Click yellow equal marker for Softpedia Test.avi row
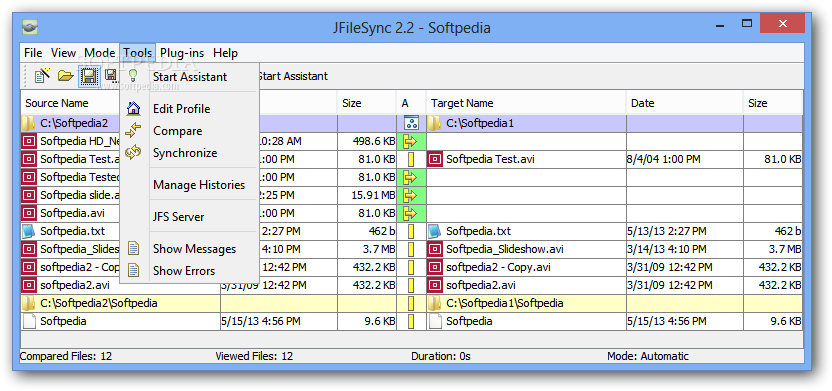 (x=411, y=160)
